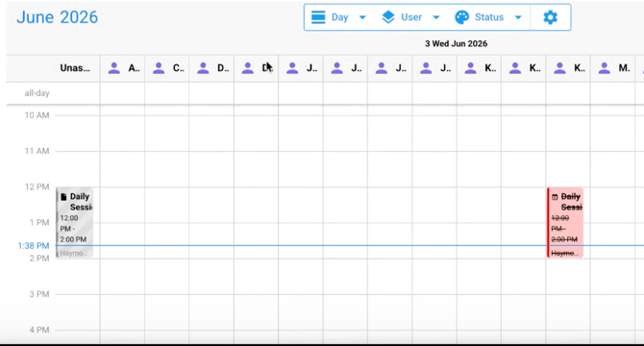
Task: Open the gray unassigned Daily Session event
Action: [75, 223]
